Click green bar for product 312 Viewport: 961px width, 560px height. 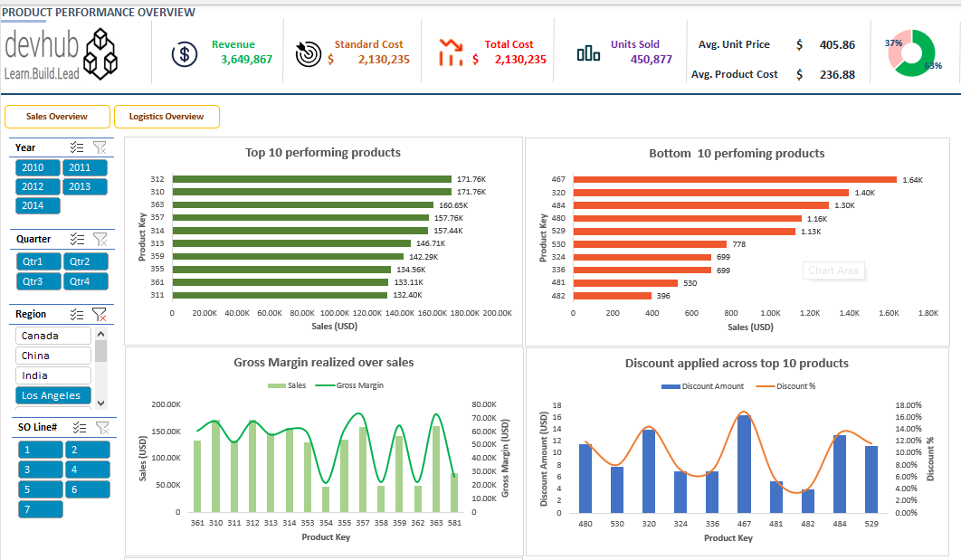[312, 179]
